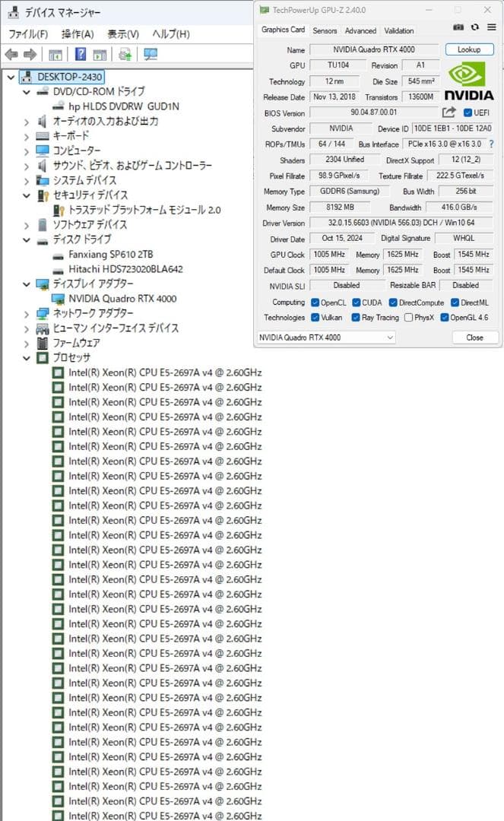Select トラステッド プラットフォーム モジュール 2.0
The image size is (504, 821).
[x=144, y=210]
